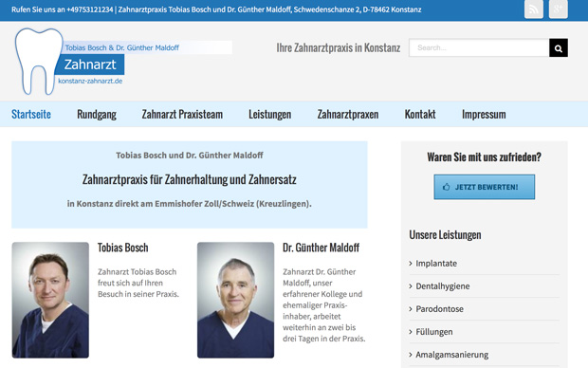Click the Tobias Bosch name heading
Screen dimensions: 588x368
[x=123, y=248]
